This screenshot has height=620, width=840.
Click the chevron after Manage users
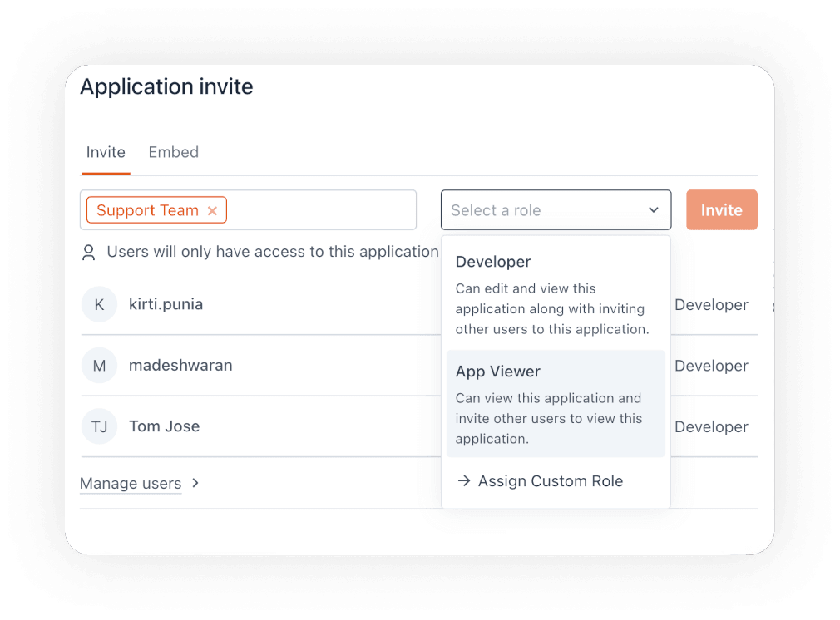click(195, 482)
